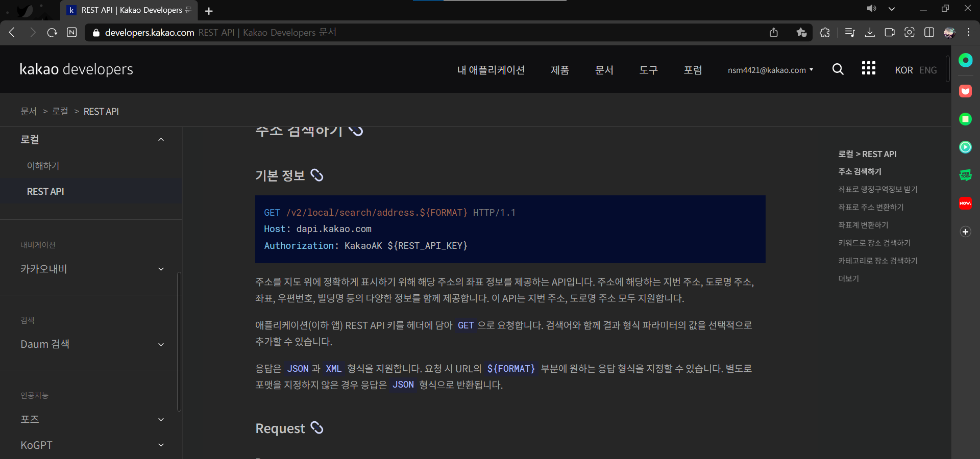Reload the Kakao Developers page

click(52, 33)
